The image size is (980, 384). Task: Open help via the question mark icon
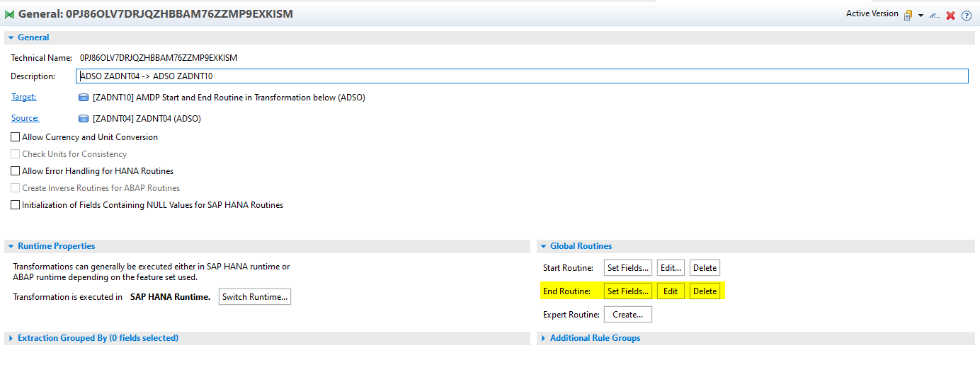click(967, 15)
